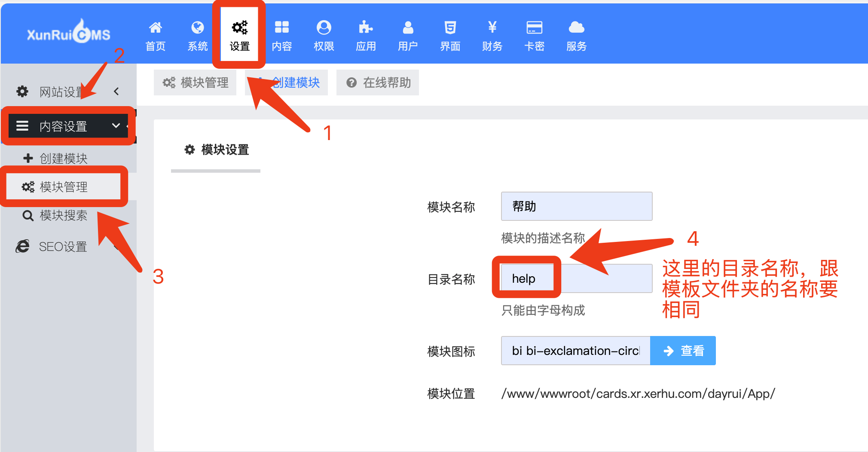Expand the SEO设置 sidebar section

click(63, 247)
